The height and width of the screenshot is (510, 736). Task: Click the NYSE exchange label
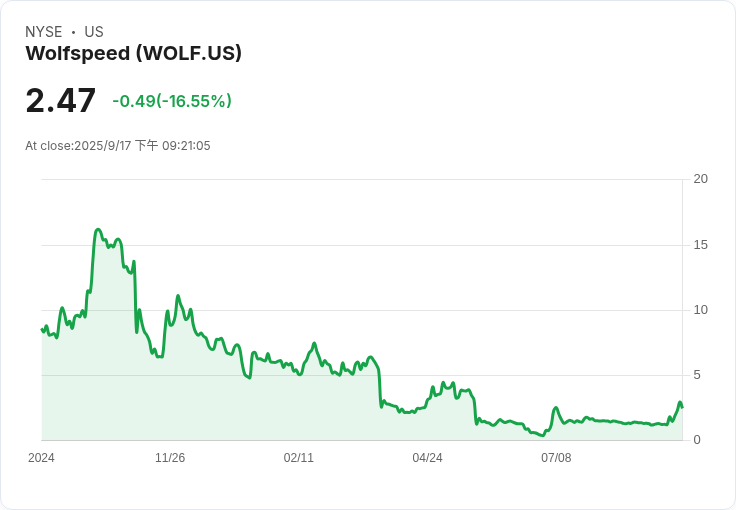click(44, 32)
